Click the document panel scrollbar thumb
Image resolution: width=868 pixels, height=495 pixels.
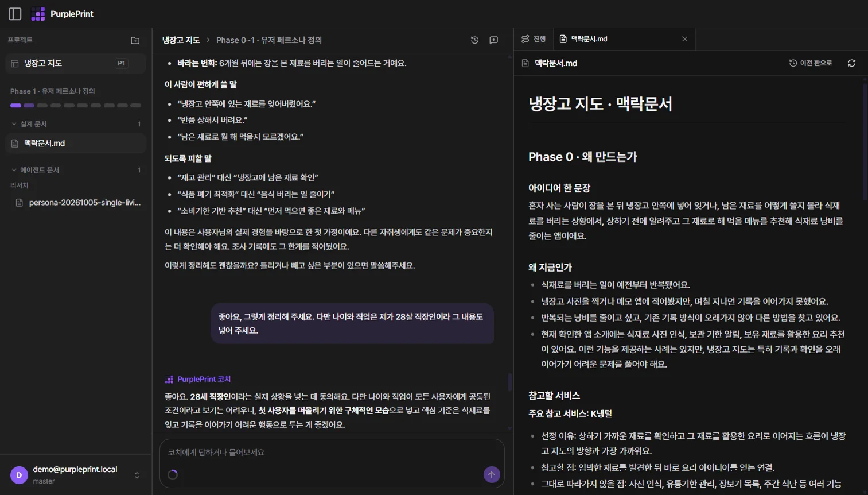(865, 142)
